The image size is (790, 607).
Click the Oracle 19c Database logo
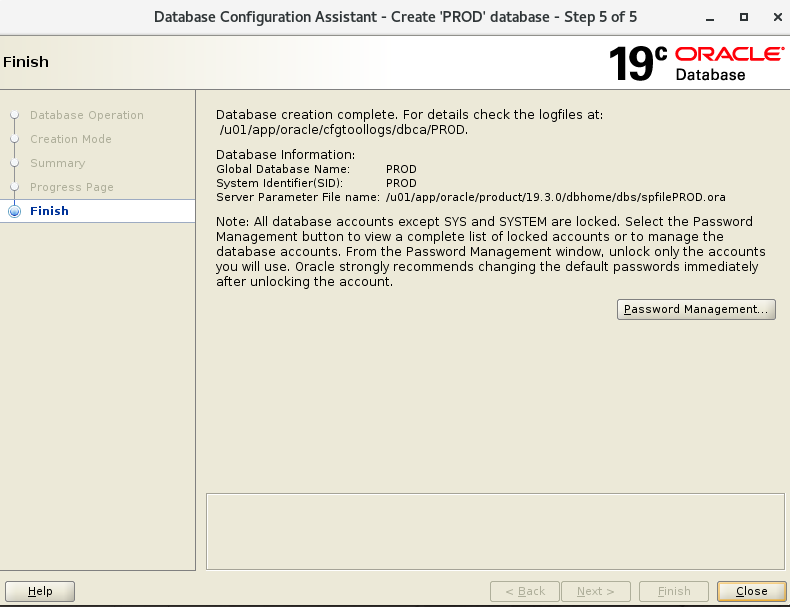point(697,63)
